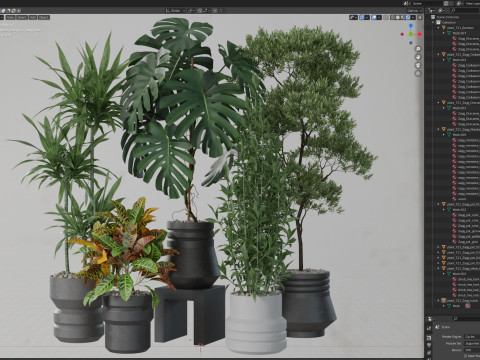
Task: Open the View Layer properties tab
Action: [x=429, y=353]
